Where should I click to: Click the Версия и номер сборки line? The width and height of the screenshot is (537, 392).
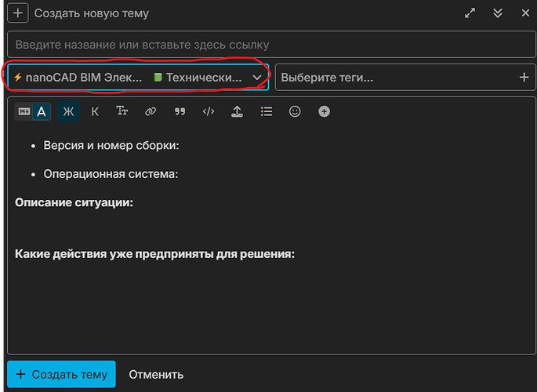pyautogui.click(x=111, y=146)
